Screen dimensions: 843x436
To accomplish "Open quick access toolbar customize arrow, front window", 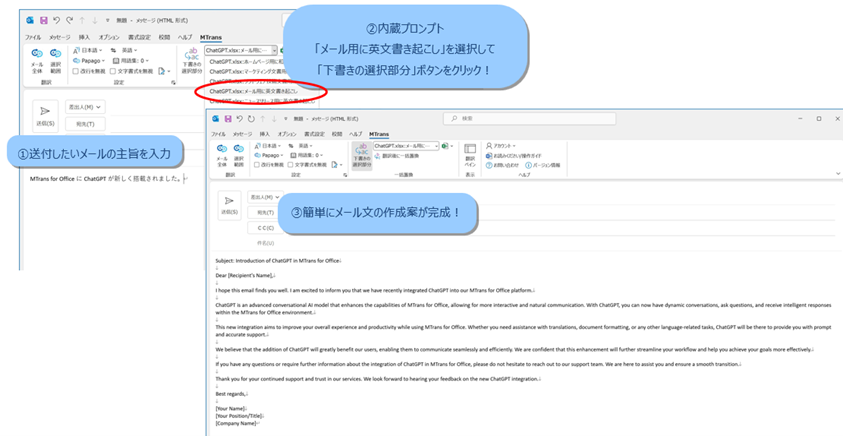I will click(x=285, y=119).
